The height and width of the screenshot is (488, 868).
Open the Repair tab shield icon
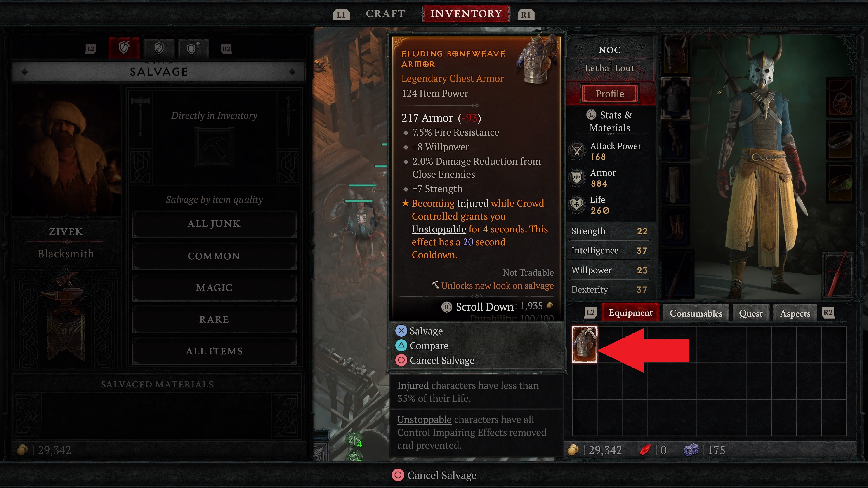(159, 49)
